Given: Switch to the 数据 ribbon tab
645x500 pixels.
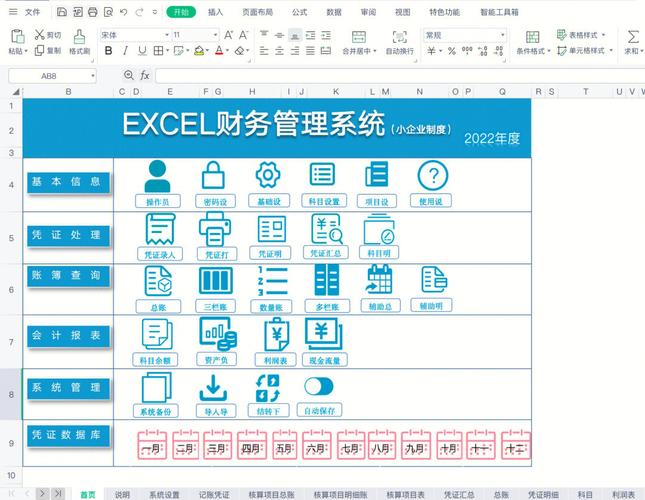Looking at the screenshot, I should click(334, 12).
